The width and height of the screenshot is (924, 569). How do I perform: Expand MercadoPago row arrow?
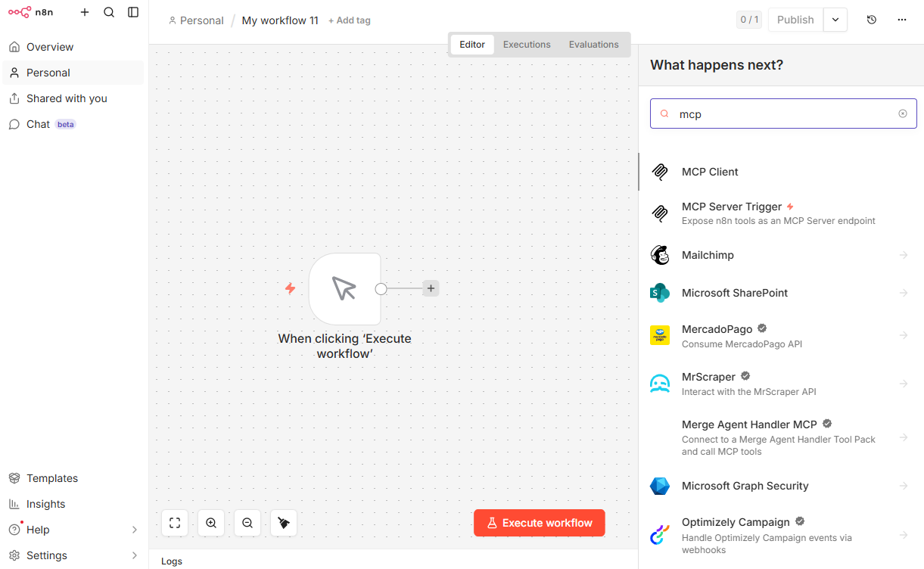[904, 335]
